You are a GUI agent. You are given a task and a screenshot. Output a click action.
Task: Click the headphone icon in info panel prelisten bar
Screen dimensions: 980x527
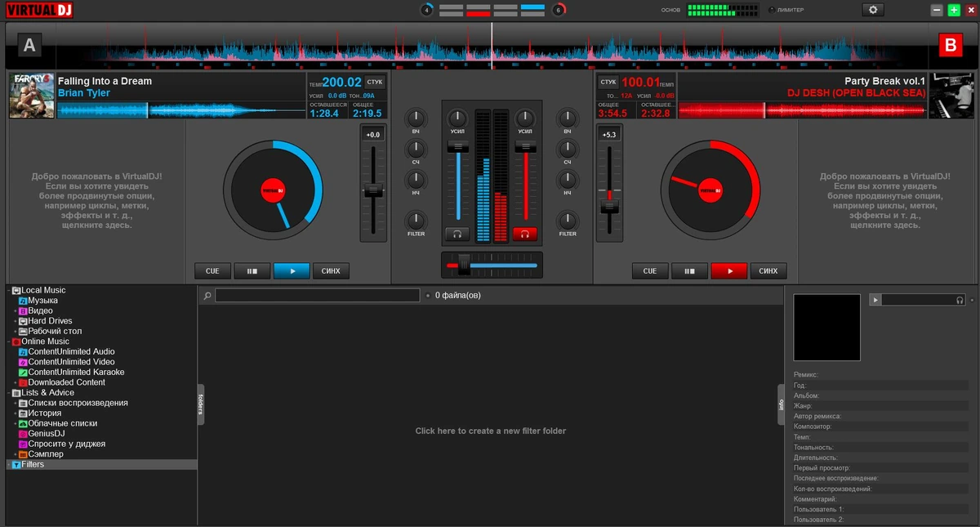tap(960, 301)
